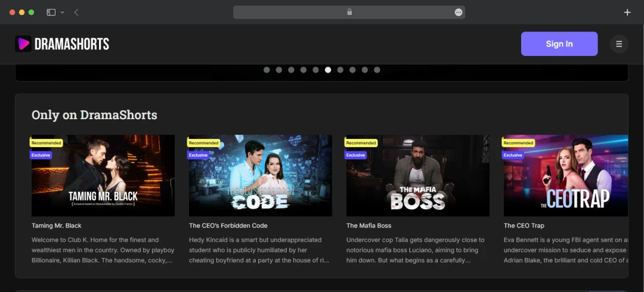
Task: Select the eighth carousel dot
Action: (352, 70)
